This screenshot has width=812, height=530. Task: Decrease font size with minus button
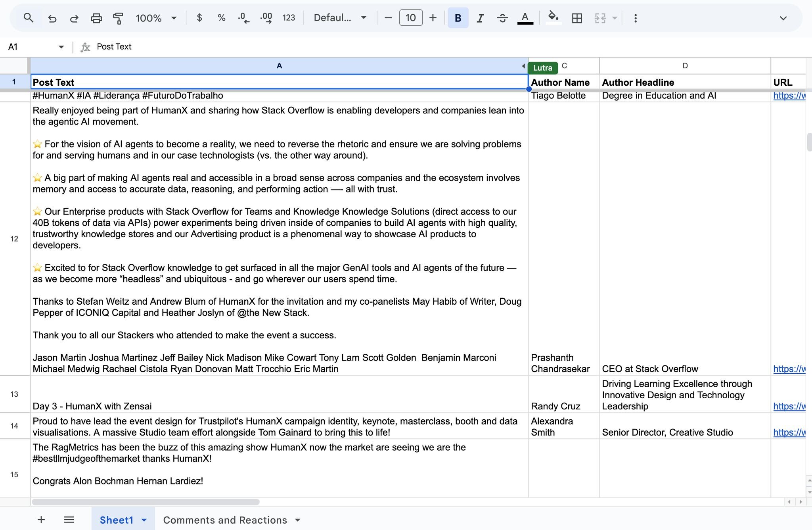[388, 18]
